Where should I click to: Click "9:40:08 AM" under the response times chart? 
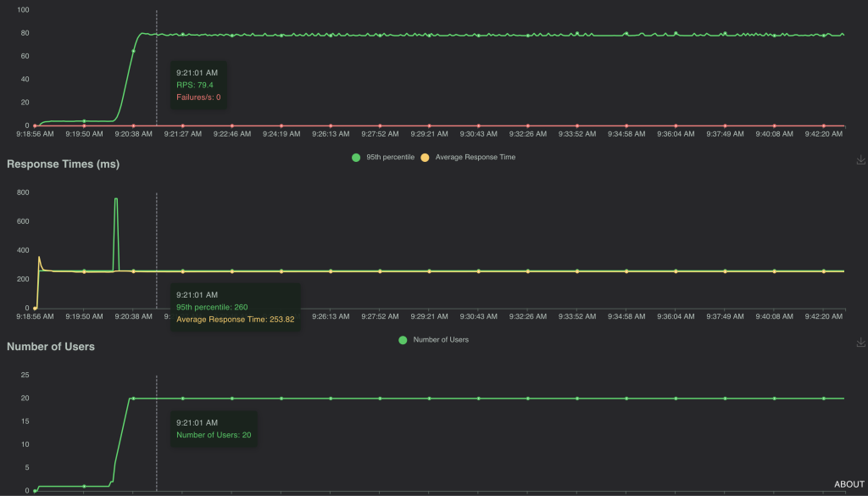click(x=774, y=316)
